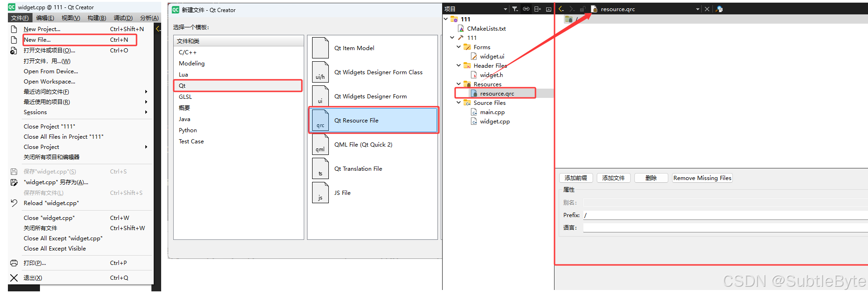Collapse the Resources folder
The height and width of the screenshot is (296, 868).
click(459, 84)
